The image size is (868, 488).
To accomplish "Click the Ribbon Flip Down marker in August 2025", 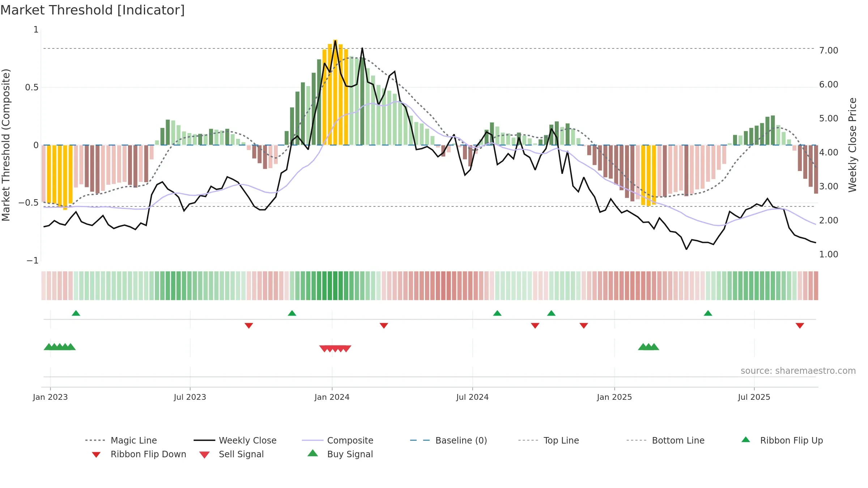I will point(800,326).
